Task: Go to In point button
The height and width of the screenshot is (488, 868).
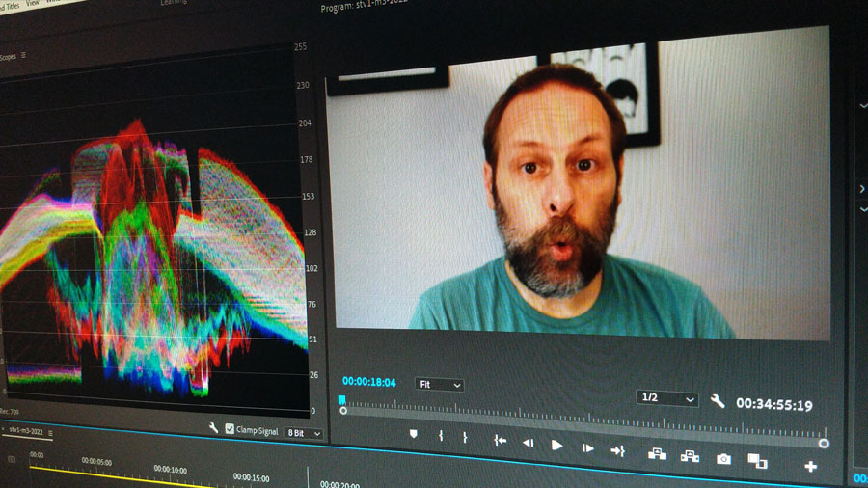Action: coord(500,441)
